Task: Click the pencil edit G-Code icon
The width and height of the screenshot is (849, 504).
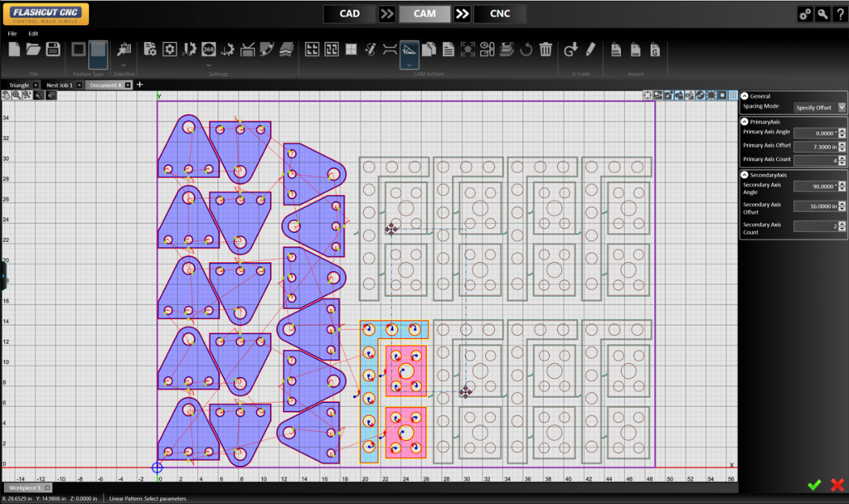Action: tap(590, 50)
